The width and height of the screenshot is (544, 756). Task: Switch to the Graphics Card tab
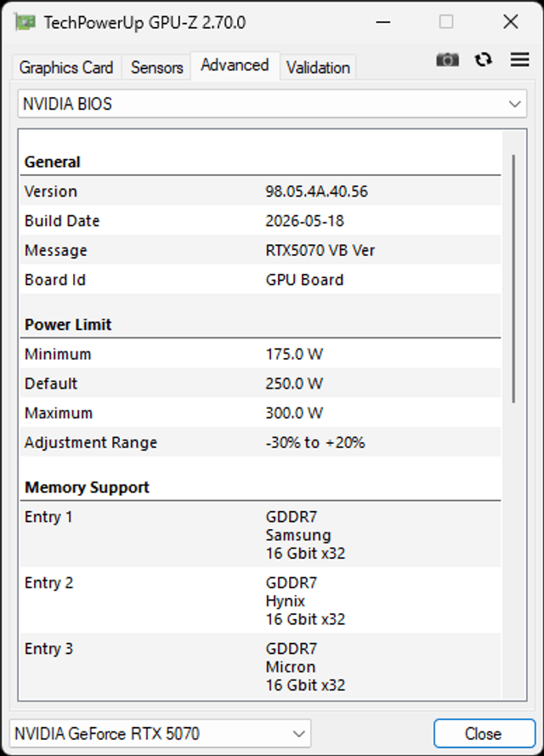(66, 67)
